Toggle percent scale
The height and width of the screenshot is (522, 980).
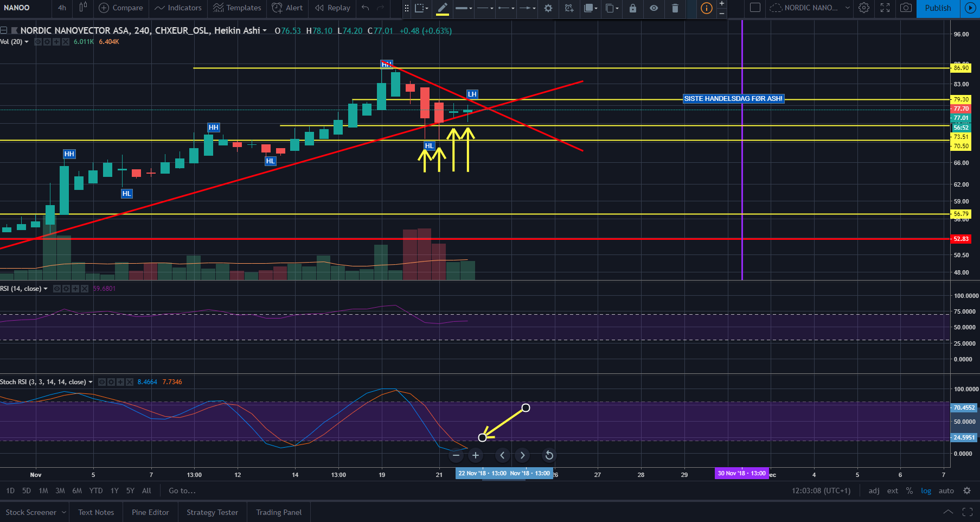(x=909, y=491)
